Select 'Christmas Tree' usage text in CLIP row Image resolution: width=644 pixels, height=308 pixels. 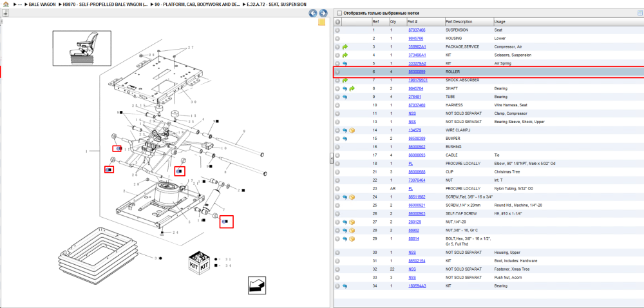point(507,172)
